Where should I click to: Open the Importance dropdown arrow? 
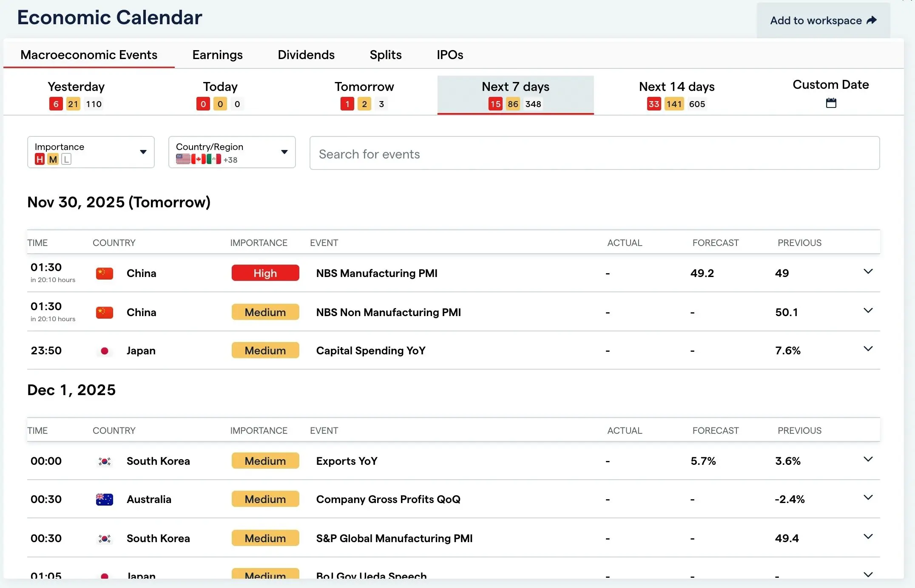click(143, 152)
